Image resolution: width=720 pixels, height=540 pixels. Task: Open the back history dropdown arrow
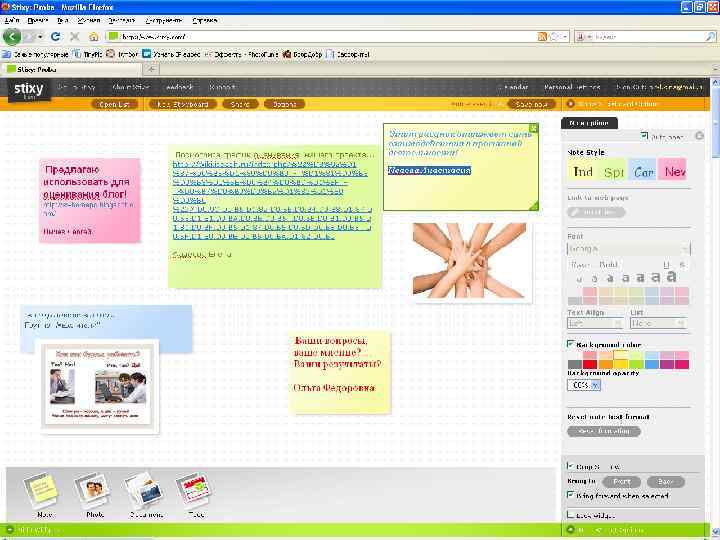coord(40,36)
